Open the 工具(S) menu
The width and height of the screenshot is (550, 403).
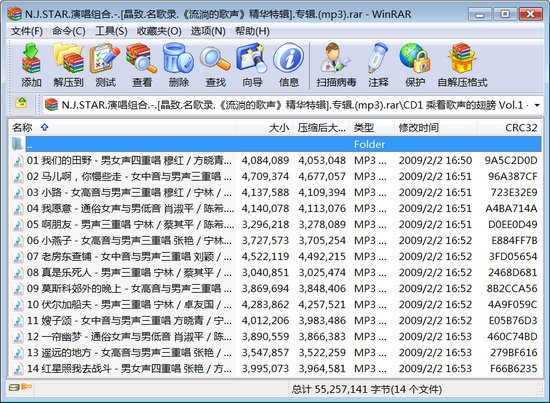click(x=111, y=31)
